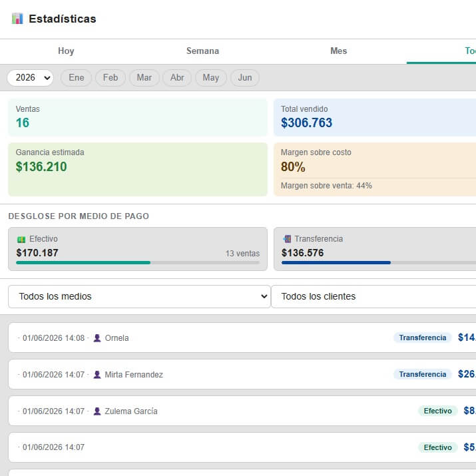This screenshot has height=476, width=476.
Task: Click Ornela's customer person icon
Action: 97,338
